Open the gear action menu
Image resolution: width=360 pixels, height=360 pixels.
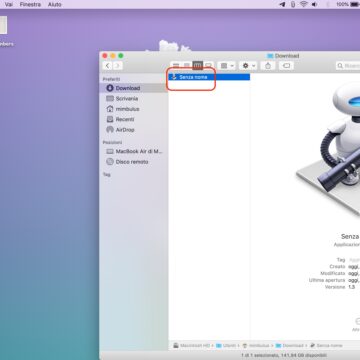[x=248, y=66]
